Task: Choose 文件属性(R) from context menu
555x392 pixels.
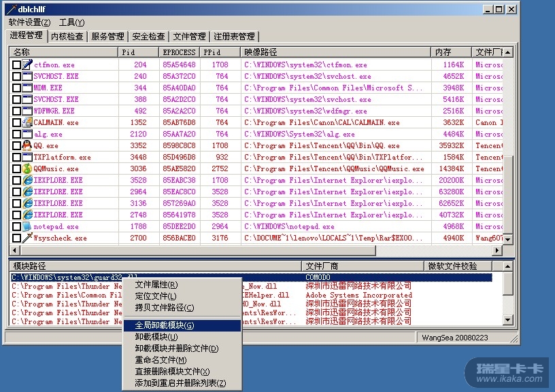Action: pyautogui.click(x=182, y=285)
